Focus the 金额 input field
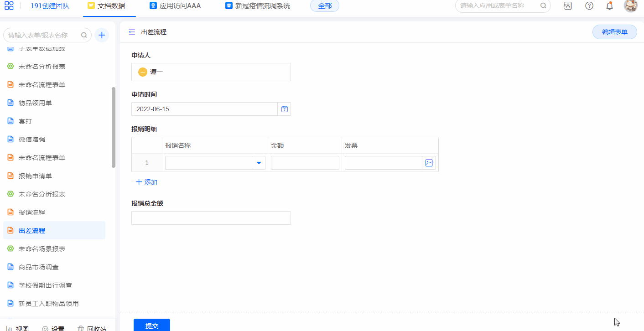The width and height of the screenshot is (644, 331). 305,163
